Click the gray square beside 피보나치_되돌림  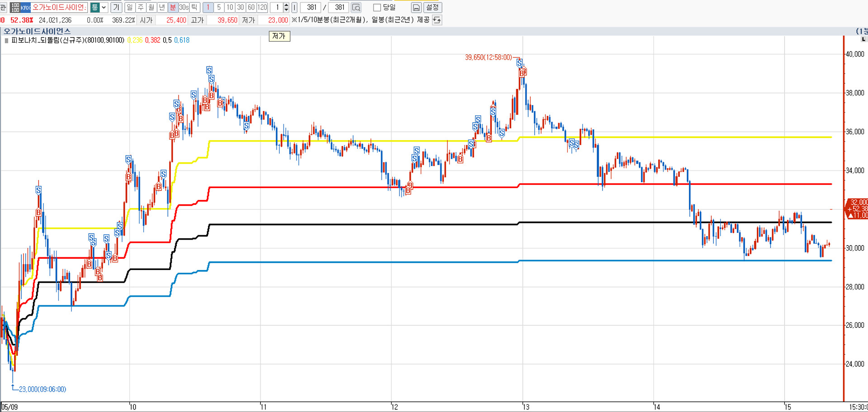[6, 40]
